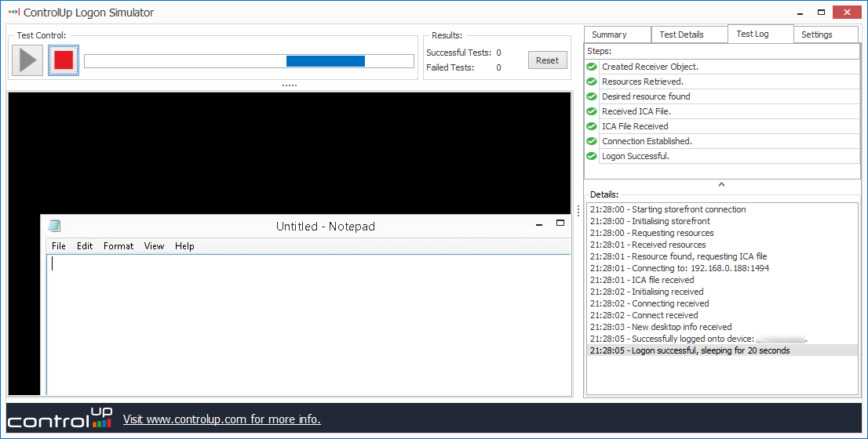Click the green check beside Connection Established

(x=592, y=141)
